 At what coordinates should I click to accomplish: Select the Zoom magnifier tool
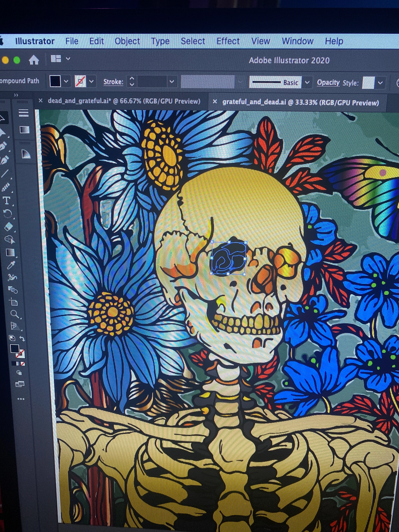[14, 314]
